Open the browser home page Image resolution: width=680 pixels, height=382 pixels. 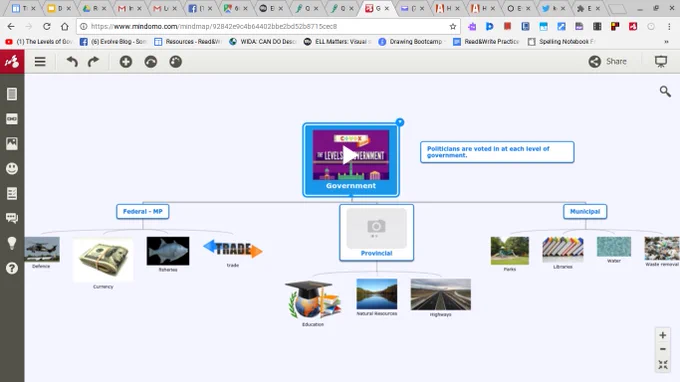64,26
